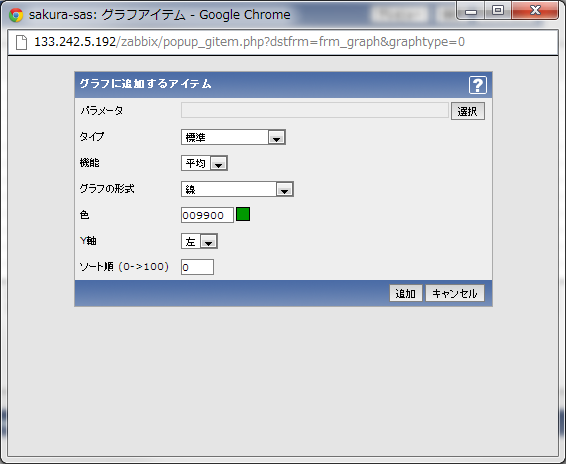
Task: Click the Y軸 label
Action: point(88,240)
